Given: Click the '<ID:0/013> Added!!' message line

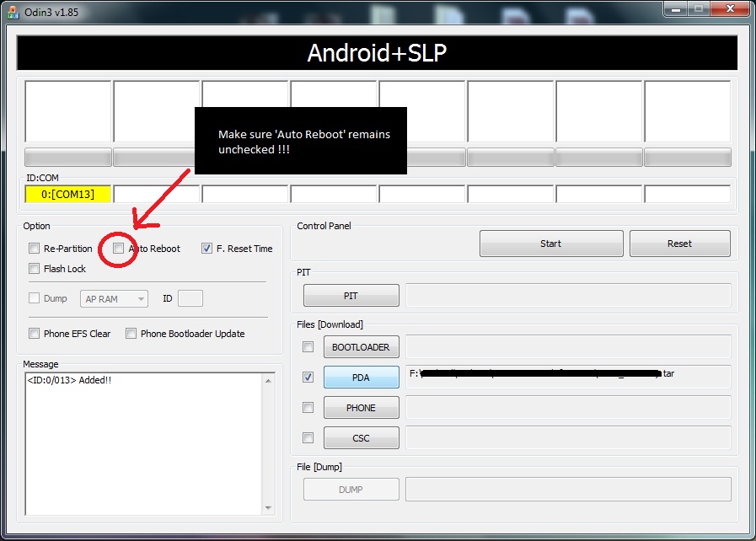Looking at the screenshot, I should [69, 380].
